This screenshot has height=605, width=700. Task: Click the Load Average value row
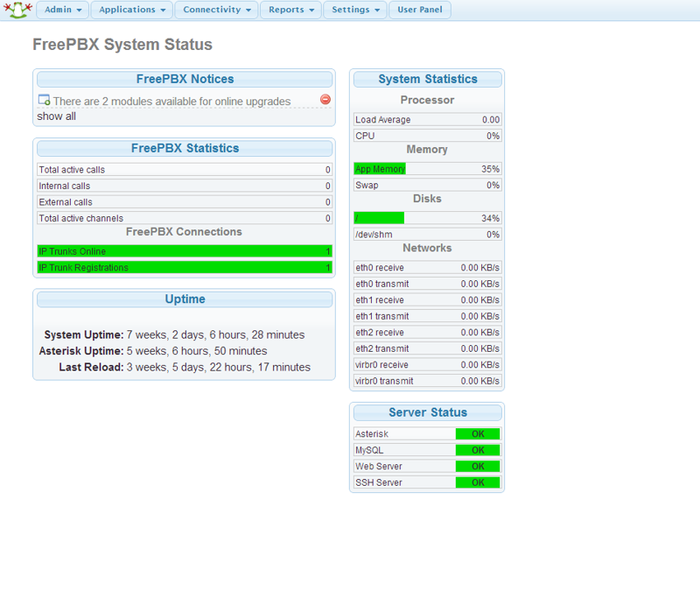pos(427,120)
